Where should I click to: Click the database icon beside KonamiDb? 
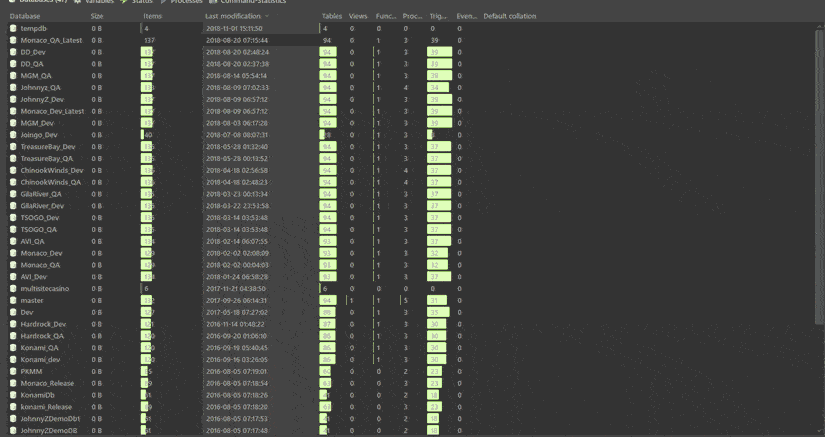click(x=13, y=395)
